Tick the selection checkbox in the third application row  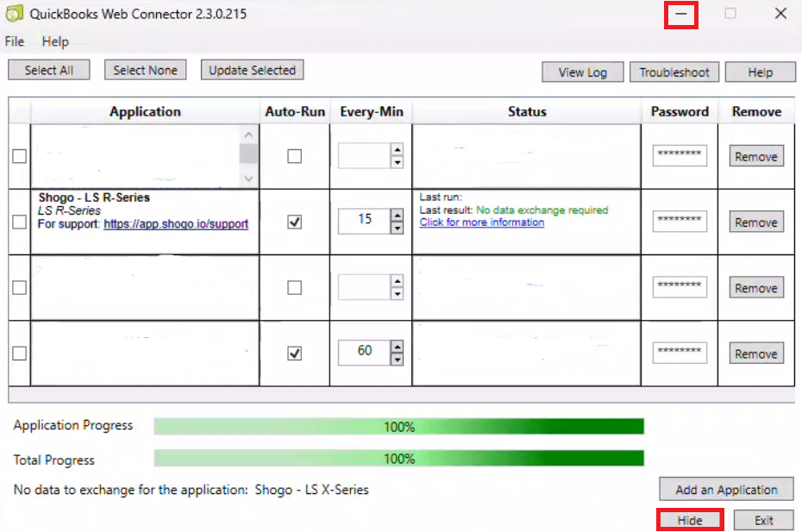(x=20, y=287)
